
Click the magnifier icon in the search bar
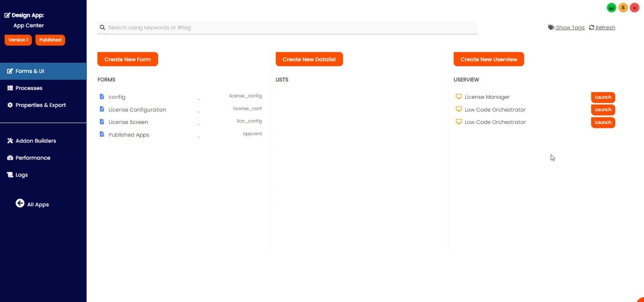pyautogui.click(x=103, y=27)
